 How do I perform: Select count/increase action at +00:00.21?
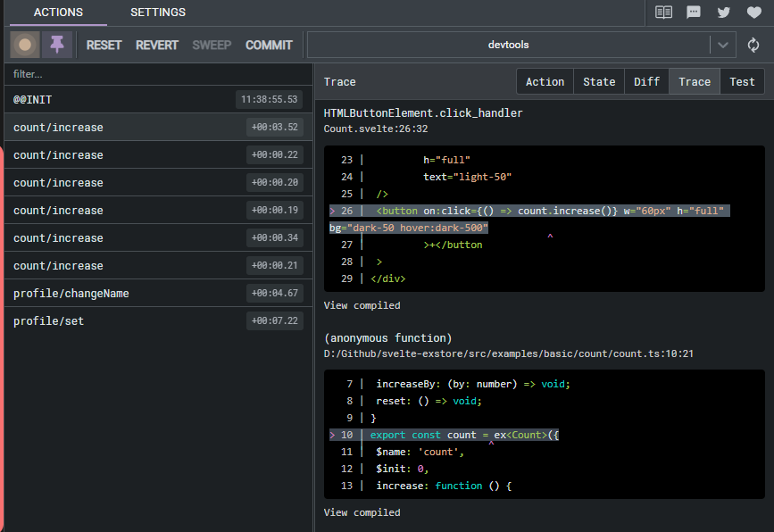[x=158, y=265]
